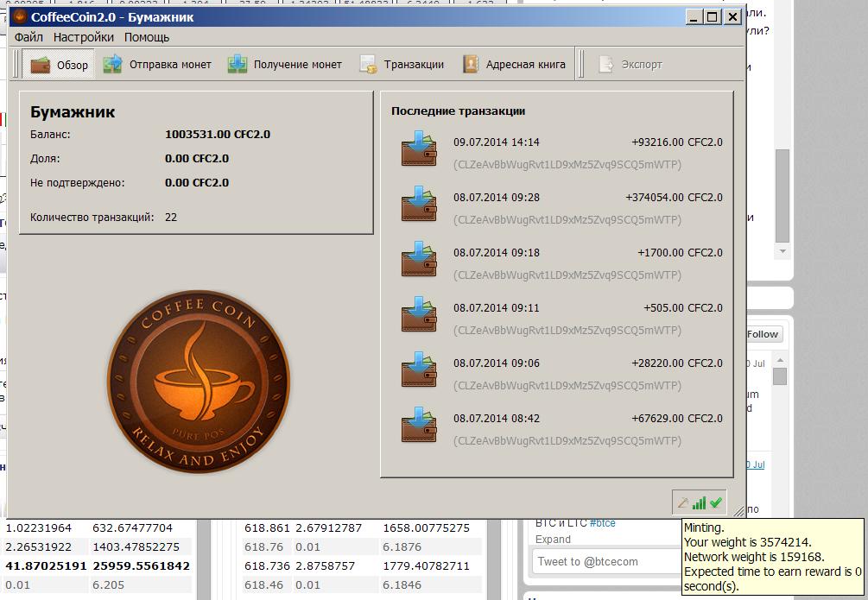Screen dimensions: 868x600
Task: Click the 'Tweet to @btcecom' input field
Action: click(x=606, y=561)
